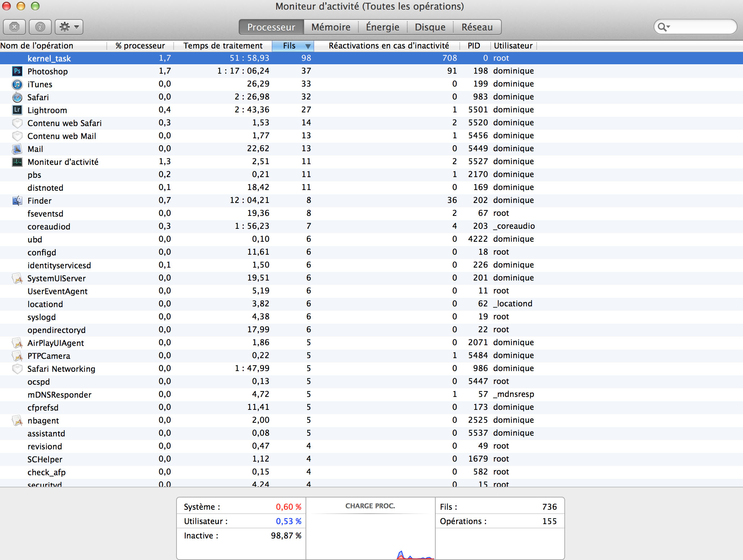The image size is (743, 560).
Task: Click the Opérations total value 155
Action: point(550,521)
